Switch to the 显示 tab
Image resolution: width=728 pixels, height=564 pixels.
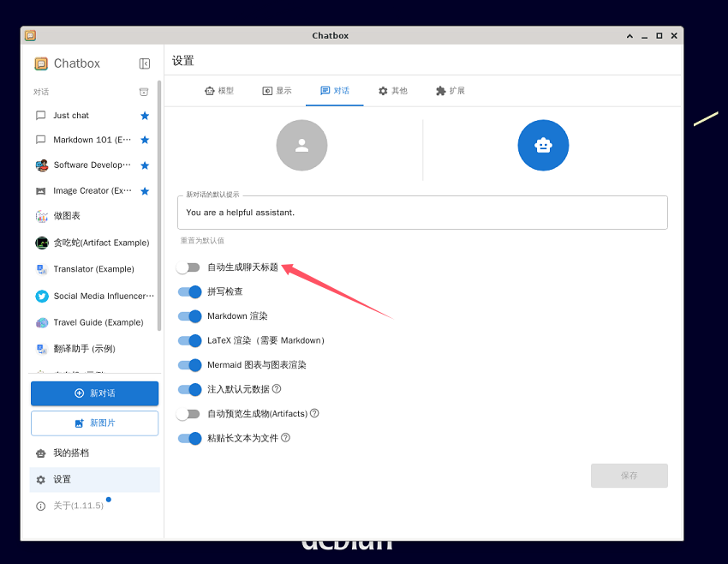[277, 91]
